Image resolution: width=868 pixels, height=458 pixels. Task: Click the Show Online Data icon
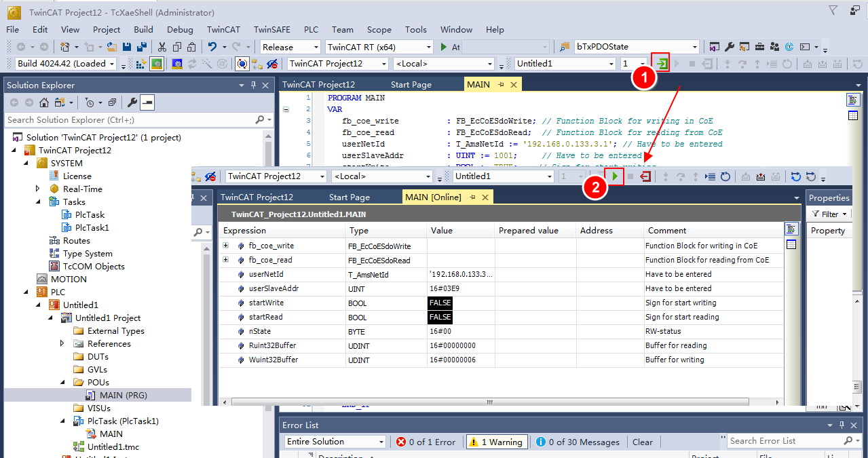(242, 64)
